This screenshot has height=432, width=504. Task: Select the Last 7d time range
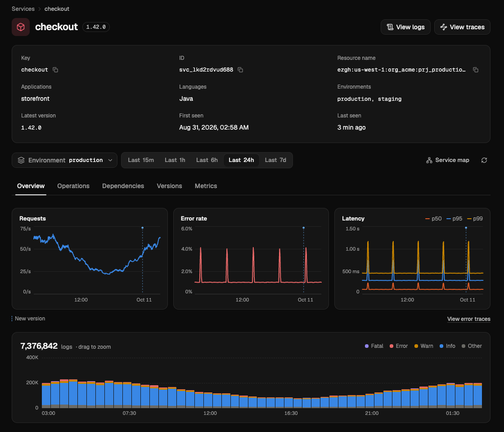275,160
